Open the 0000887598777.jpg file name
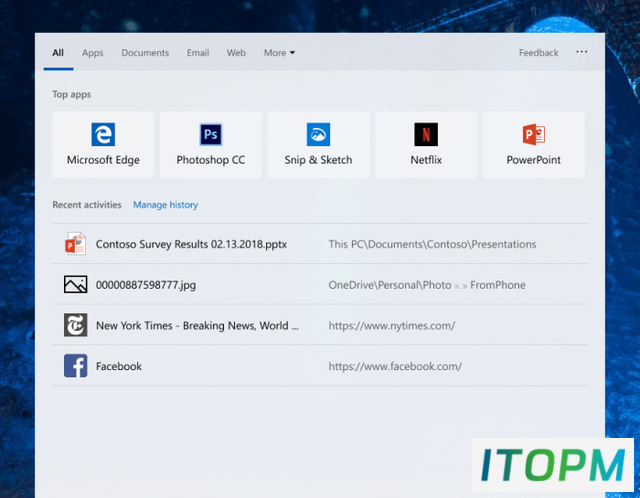640x498 pixels. pyautogui.click(x=146, y=285)
